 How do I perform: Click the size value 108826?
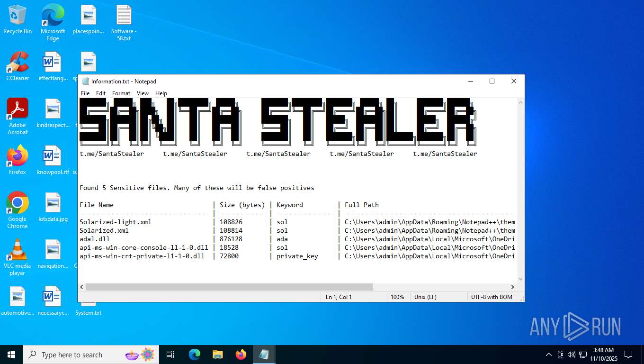[x=231, y=222]
